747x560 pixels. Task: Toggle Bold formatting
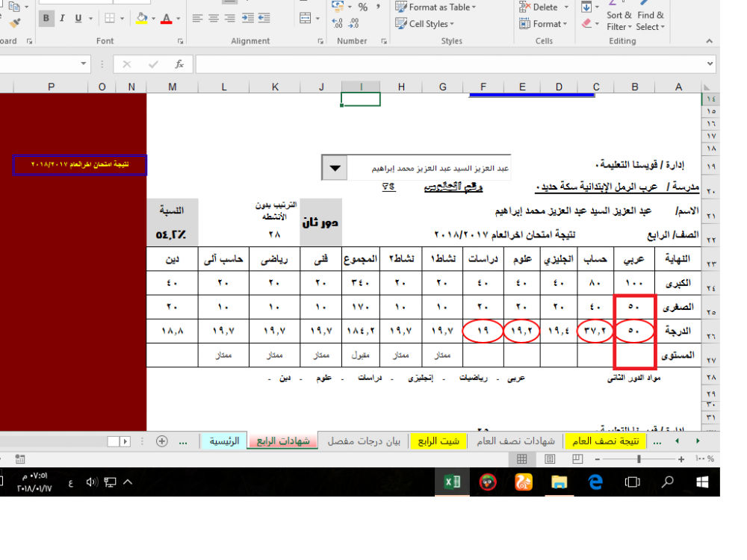tap(46, 19)
